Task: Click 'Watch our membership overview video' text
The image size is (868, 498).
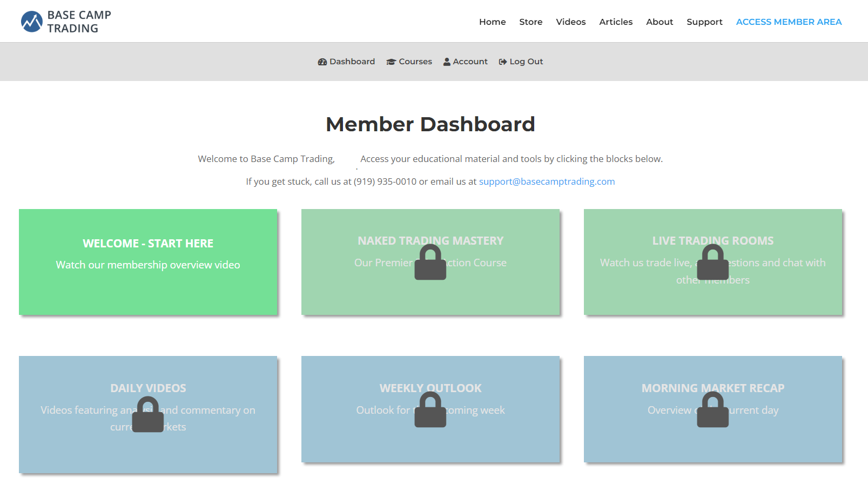Action: click(x=148, y=265)
